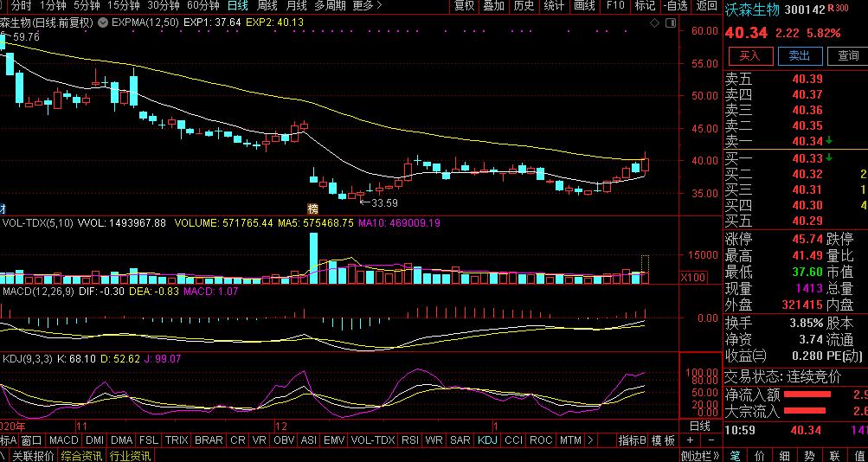Open the 历史 history tool
Screen dimensions: 868x462
point(523,6)
